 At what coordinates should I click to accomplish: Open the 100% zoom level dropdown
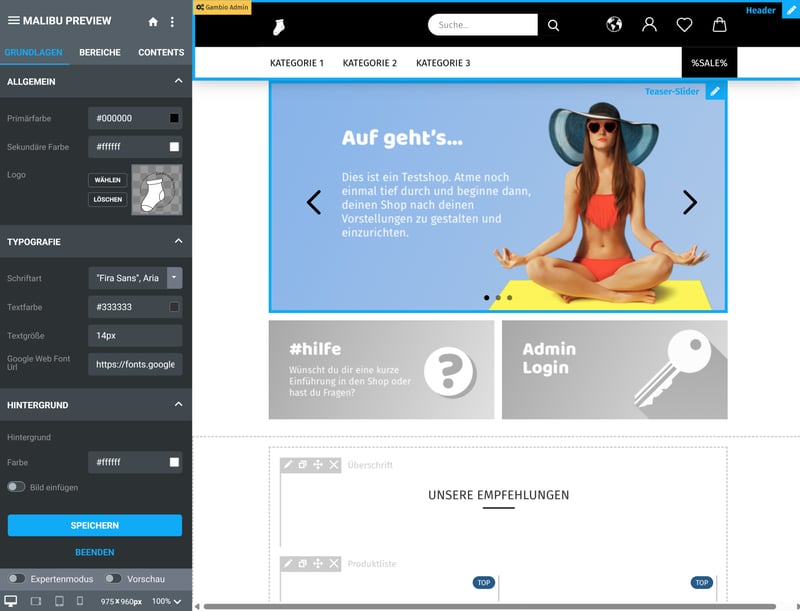pos(167,601)
